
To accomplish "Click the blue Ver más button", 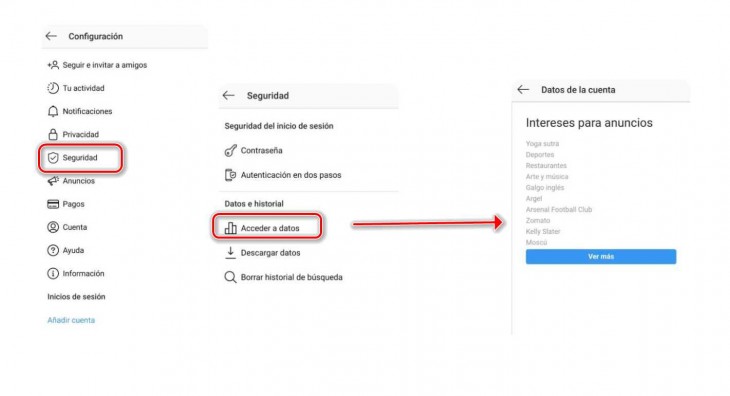I will [x=601, y=256].
